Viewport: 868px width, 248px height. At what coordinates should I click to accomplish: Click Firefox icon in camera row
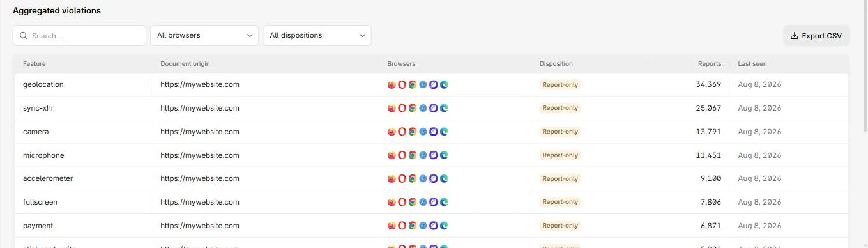pyautogui.click(x=392, y=132)
